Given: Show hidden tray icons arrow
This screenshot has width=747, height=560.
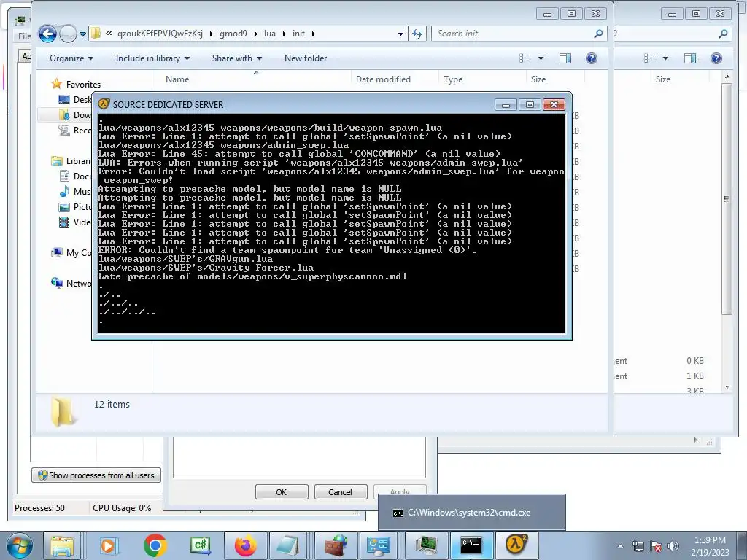Looking at the screenshot, I should (620, 546).
